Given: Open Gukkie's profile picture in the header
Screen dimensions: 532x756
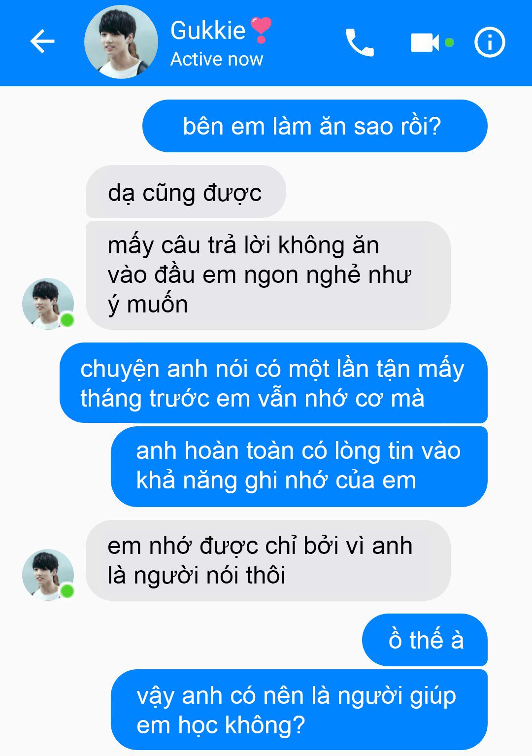Looking at the screenshot, I should coord(121,42).
